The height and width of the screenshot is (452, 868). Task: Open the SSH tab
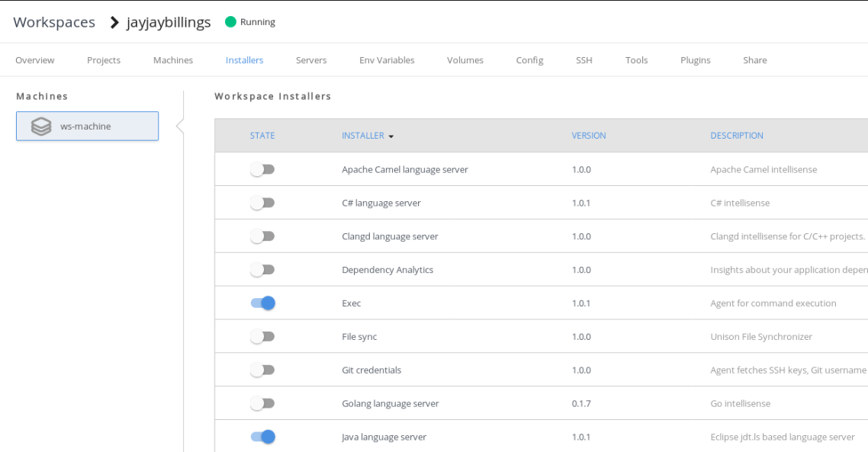[x=583, y=60]
